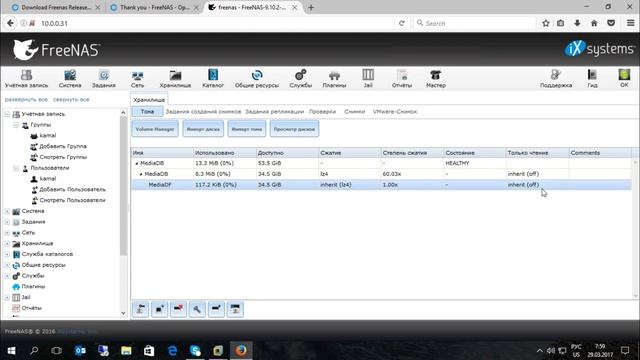The image size is (640, 360).
Task: Click the Степень сжатия column header
Action: pyautogui.click(x=412, y=153)
